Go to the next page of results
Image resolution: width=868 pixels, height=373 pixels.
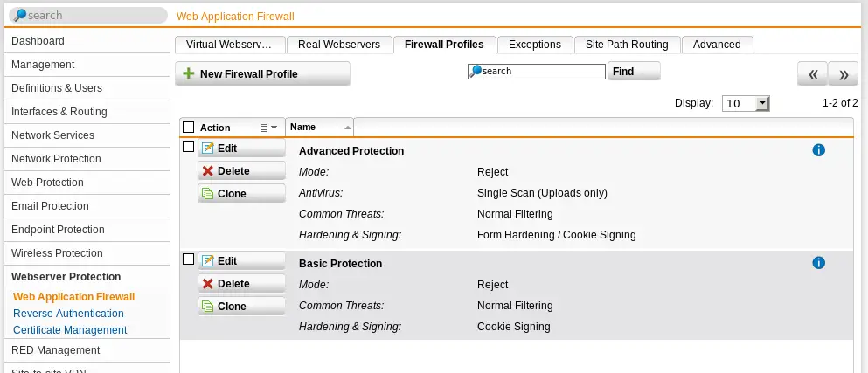pos(844,74)
